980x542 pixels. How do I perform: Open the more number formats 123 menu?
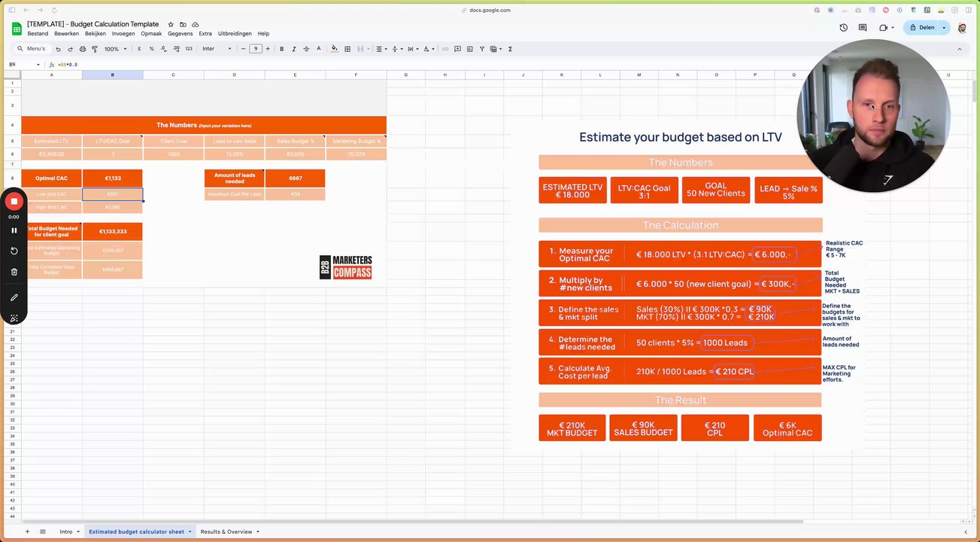(x=189, y=49)
